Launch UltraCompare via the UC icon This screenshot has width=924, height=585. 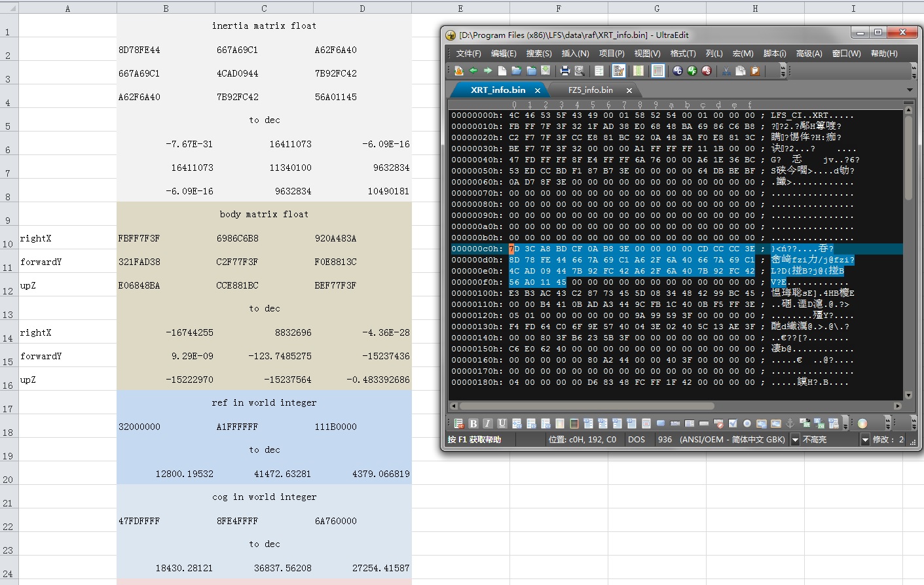coord(678,71)
